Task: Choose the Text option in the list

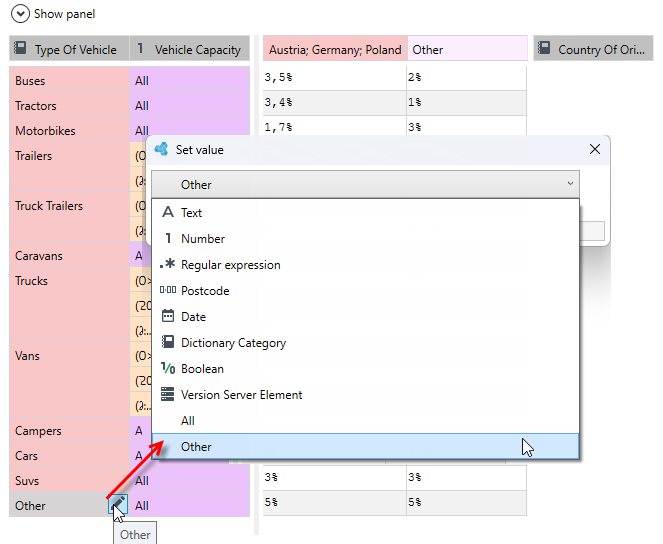Action: point(365,213)
